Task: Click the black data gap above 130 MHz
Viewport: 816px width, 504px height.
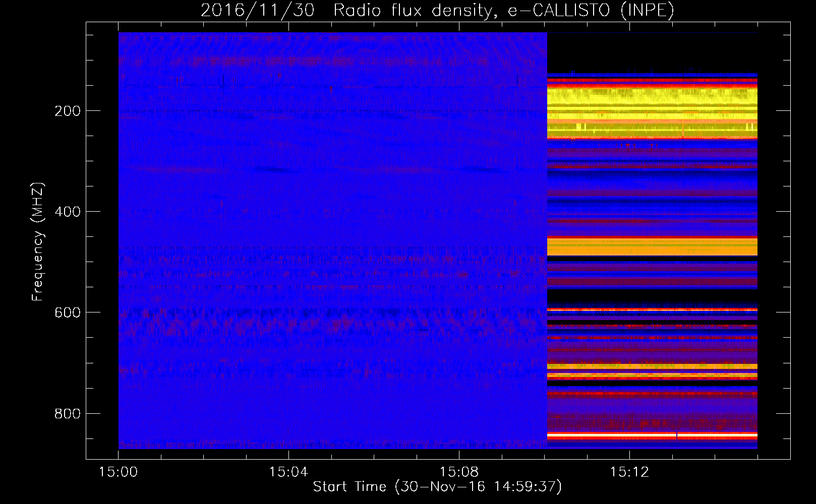Action: (652, 52)
